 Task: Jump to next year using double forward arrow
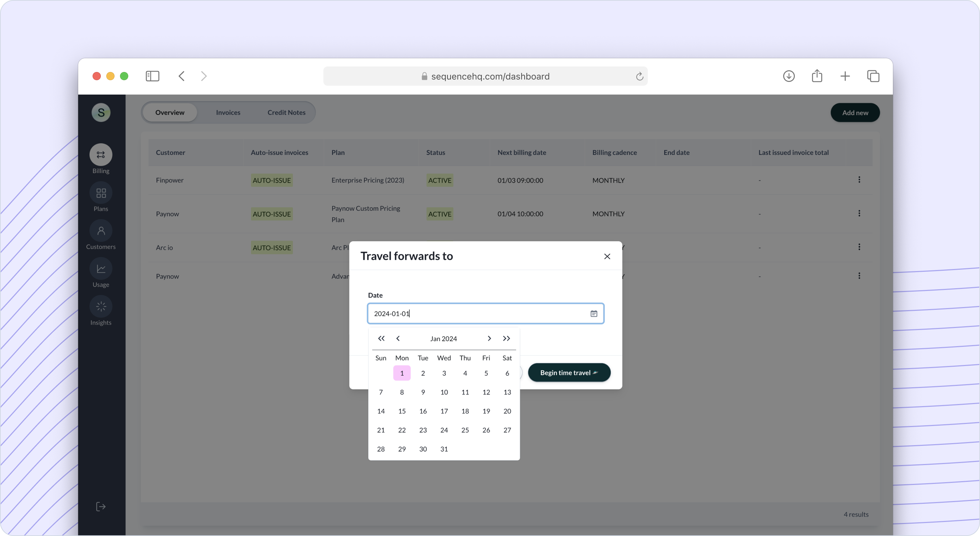[x=507, y=339]
